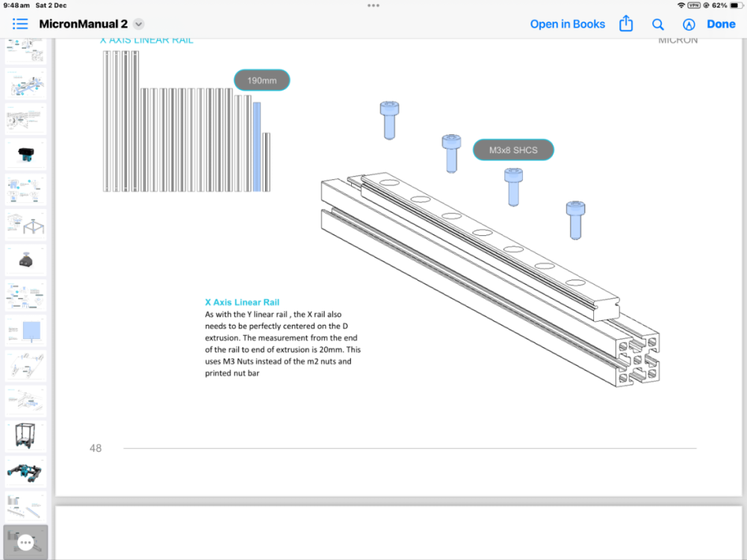
Task: Click the highlighted blue extrusion in diagram
Action: point(257,146)
